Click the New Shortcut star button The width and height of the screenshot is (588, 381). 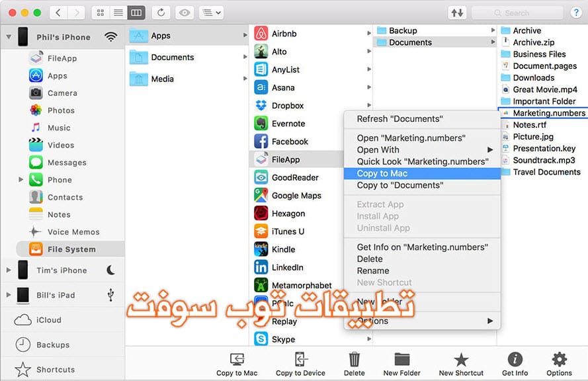[x=461, y=364]
